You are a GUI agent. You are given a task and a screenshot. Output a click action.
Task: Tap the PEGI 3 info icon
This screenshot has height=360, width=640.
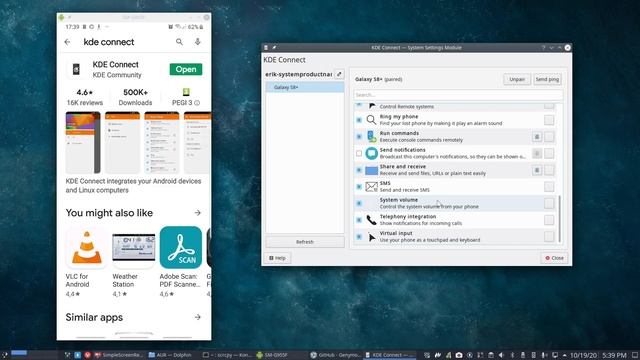pos(197,103)
